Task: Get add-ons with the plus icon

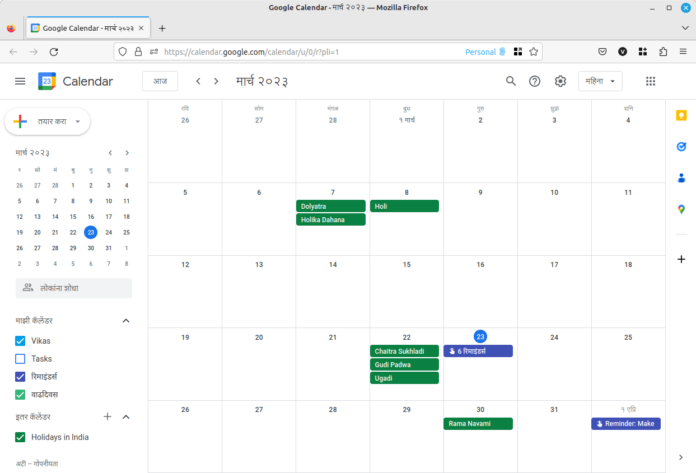Action: point(681,259)
